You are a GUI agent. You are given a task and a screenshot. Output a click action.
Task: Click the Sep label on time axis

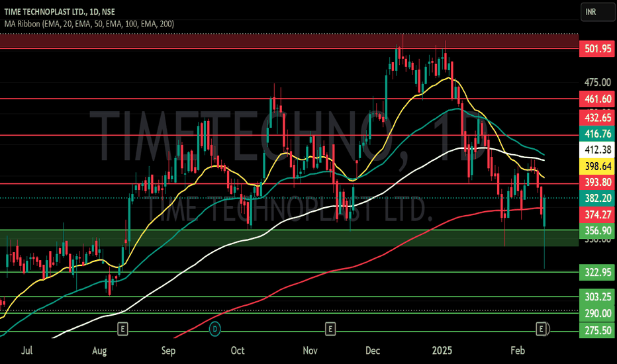point(168,351)
